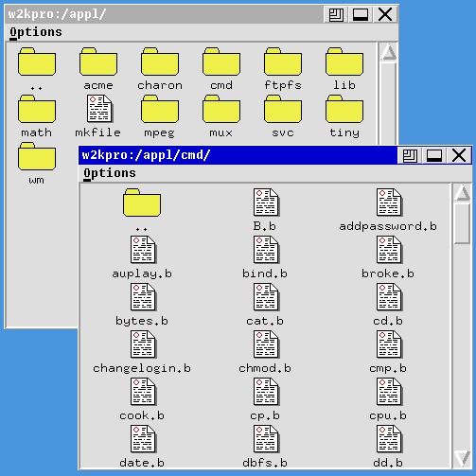Click the resize button on appl/cmd titlebar
Screen dimensions: 476x476
coord(410,155)
